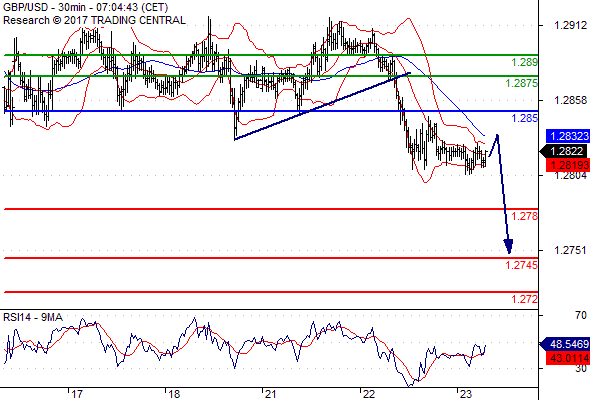590x400 pixels.
Task: Select the red 1.278 support label
Action: [x=524, y=216]
